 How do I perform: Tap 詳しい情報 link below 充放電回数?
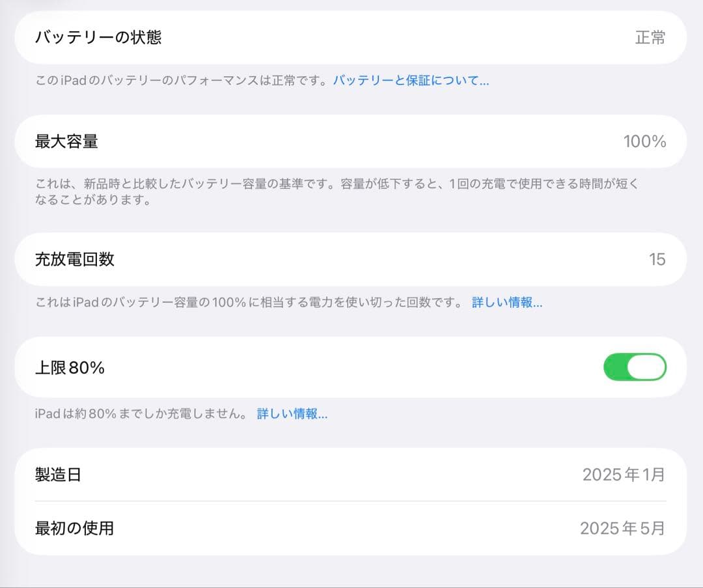click(507, 302)
